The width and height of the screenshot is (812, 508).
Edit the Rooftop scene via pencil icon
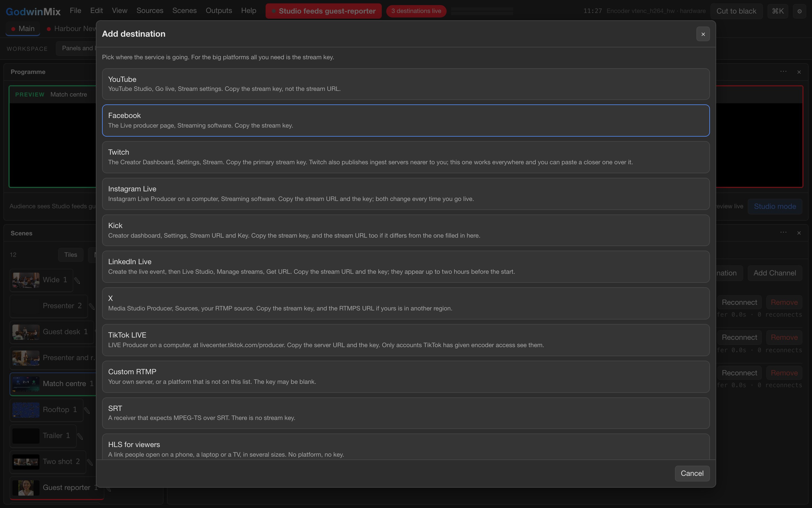[x=87, y=410]
